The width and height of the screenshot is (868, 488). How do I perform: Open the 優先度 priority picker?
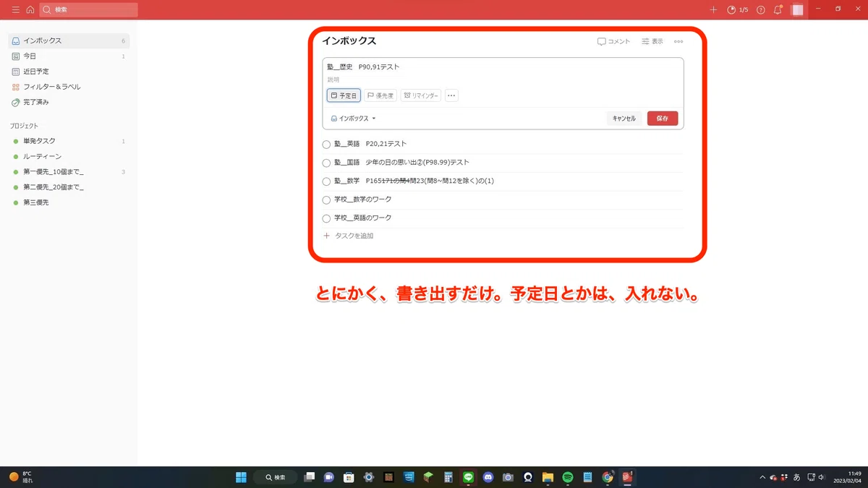tap(380, 95)
